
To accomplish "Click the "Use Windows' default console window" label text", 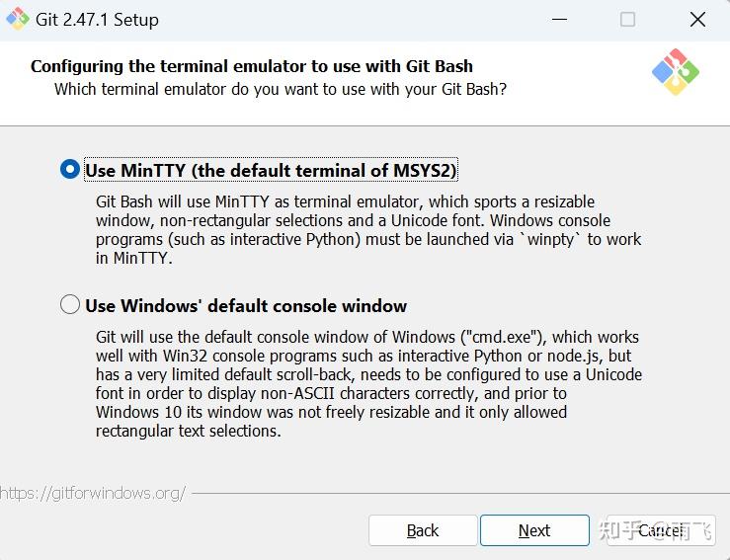I will pyautogui.click(x=246, y=306).
